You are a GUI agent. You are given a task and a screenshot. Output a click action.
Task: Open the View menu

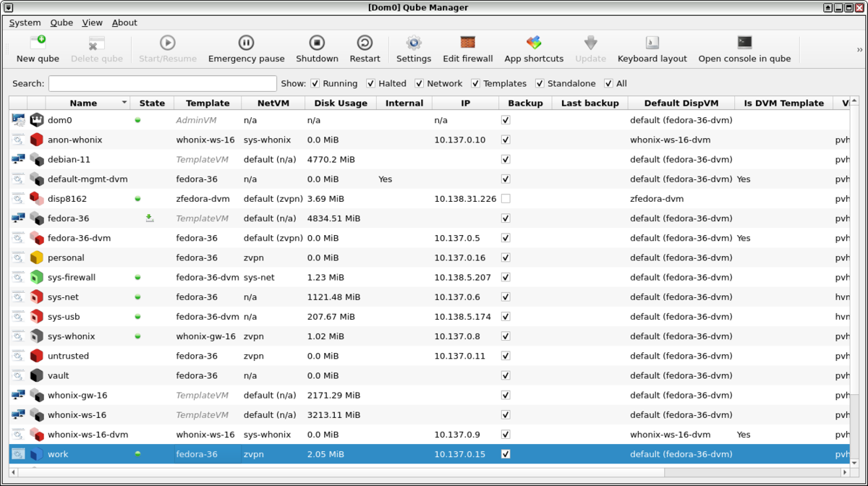92,22
